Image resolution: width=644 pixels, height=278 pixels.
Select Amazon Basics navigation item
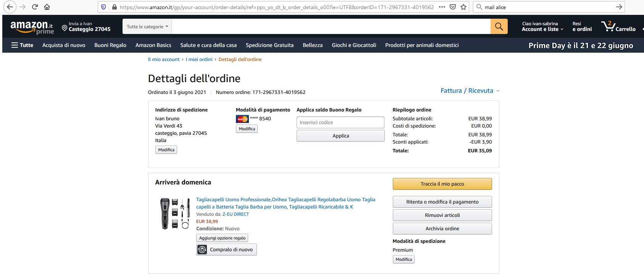(x=153, y=45)
